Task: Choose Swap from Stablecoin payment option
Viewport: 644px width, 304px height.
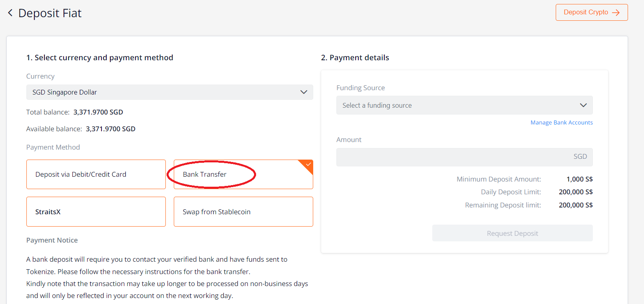Action: 243,212
